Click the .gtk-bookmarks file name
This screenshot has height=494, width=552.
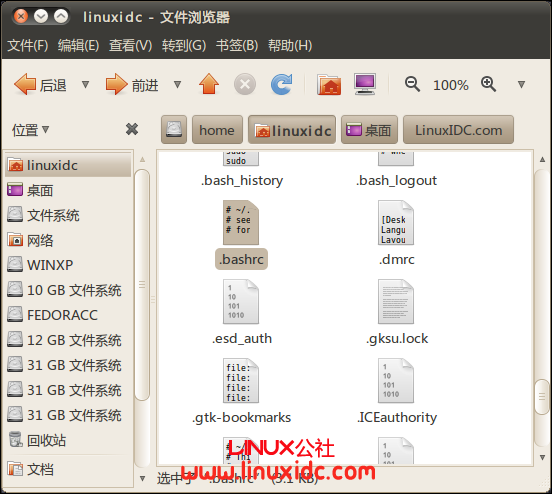[242, 418]
